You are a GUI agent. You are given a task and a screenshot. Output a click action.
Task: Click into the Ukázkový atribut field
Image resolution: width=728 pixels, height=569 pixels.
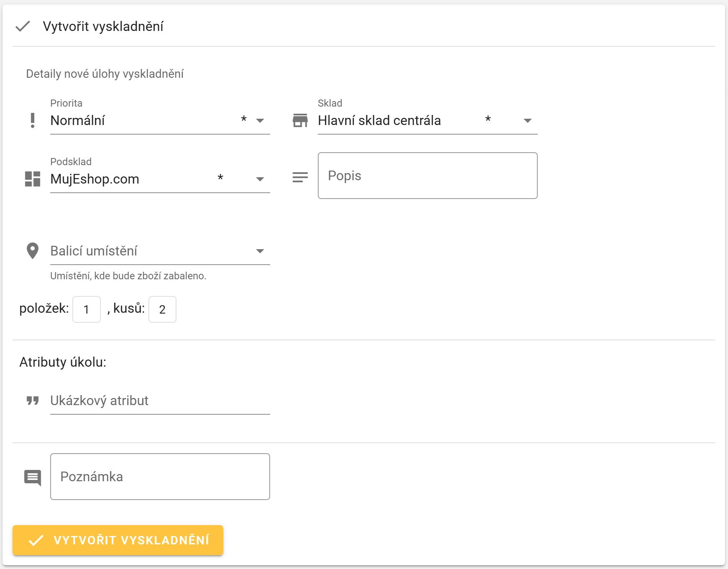pyautogui.click(x=160, y=401)
